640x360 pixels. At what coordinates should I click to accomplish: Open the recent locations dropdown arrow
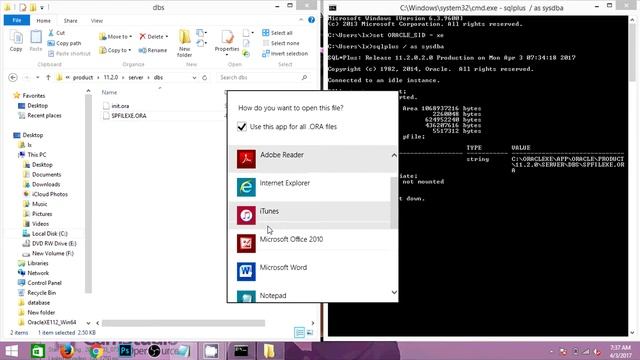tap(38, 77)
